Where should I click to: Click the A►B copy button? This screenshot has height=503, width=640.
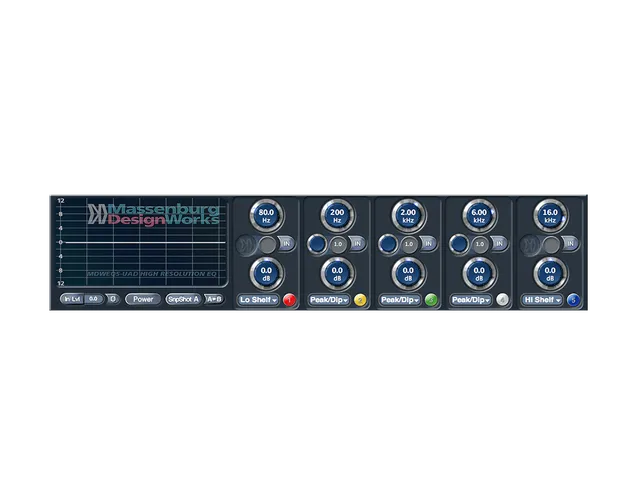coord(214,299)
